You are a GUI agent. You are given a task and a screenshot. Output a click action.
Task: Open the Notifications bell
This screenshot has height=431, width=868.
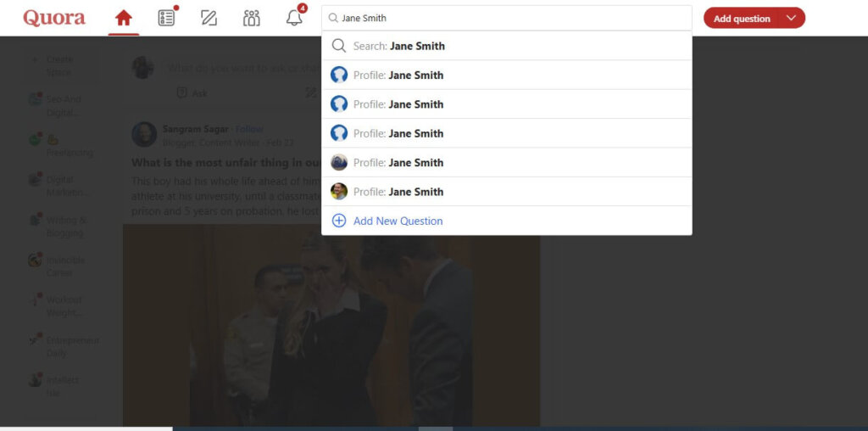click(x=294, y=19)
